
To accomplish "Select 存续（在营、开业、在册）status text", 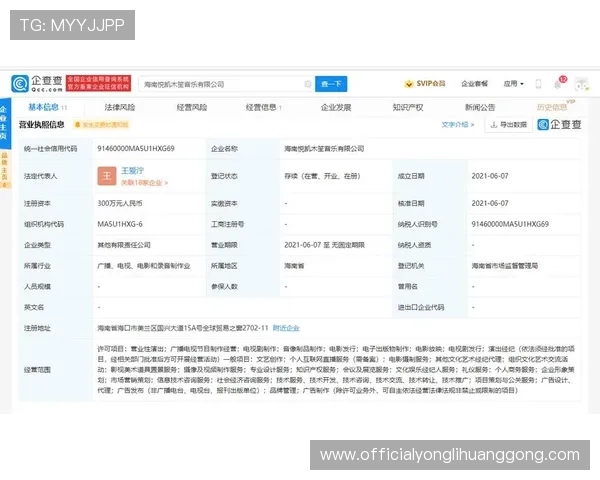I will (x=322, y=176).
